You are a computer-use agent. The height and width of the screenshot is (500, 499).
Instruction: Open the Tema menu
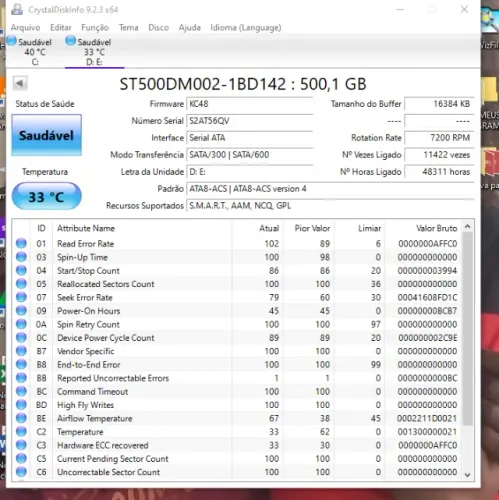[129, 27]
